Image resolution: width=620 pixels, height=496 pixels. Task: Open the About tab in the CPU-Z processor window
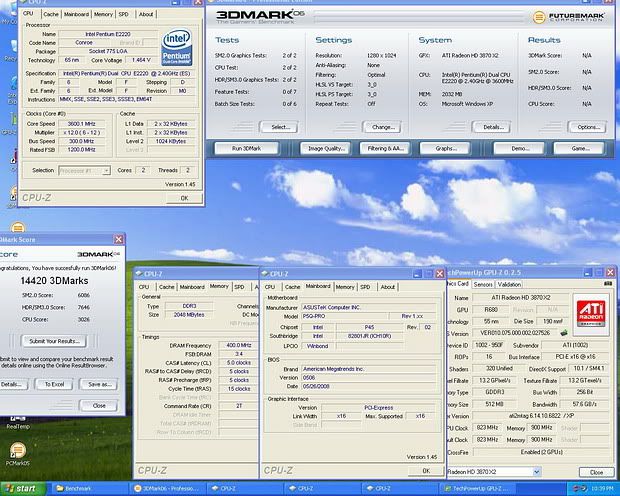point(146,14)
